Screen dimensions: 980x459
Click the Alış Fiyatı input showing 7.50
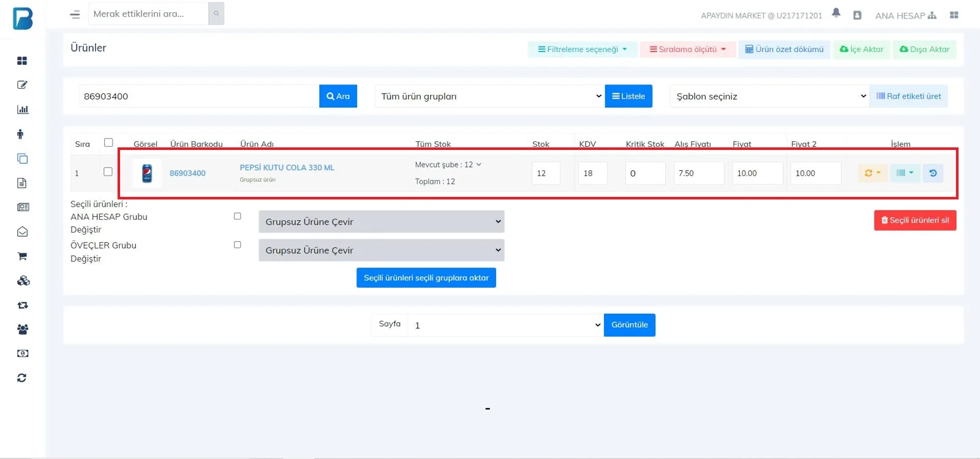tap(699, 173)
